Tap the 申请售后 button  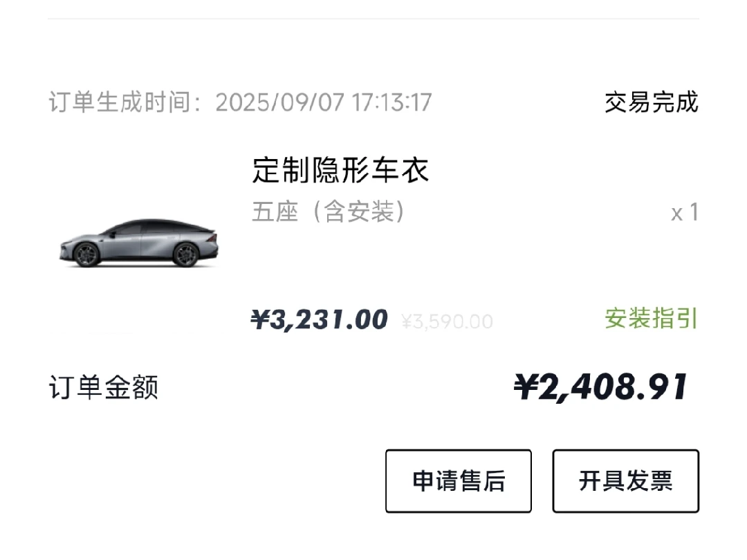tap(458, 480)
